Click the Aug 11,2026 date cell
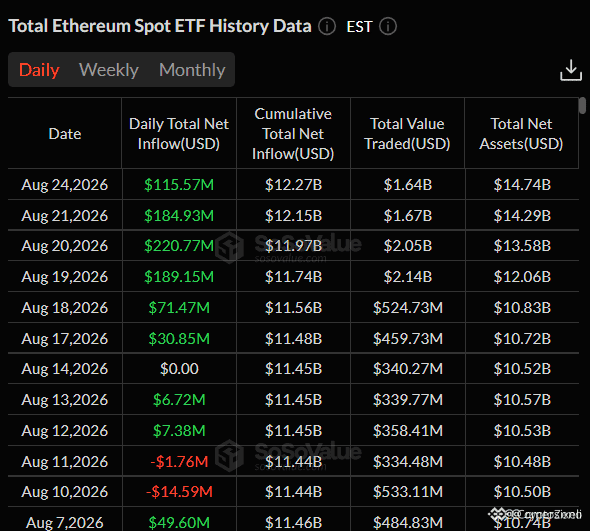This screenshot has width=590, height=531. [65, 462]
